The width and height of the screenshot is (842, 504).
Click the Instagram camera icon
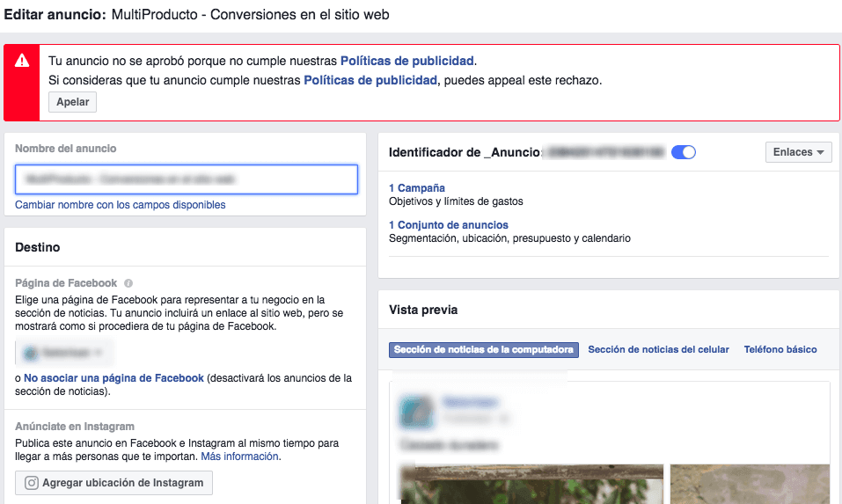tap(32, 483)
